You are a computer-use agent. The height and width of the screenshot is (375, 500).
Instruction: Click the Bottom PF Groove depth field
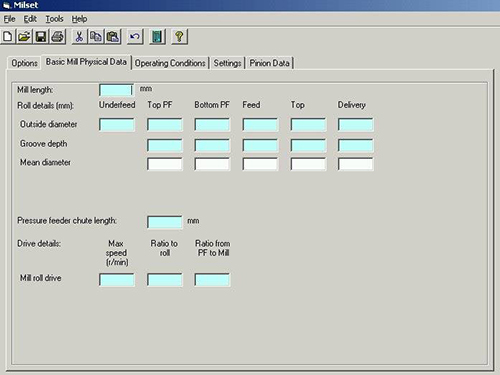coord(212,145)
